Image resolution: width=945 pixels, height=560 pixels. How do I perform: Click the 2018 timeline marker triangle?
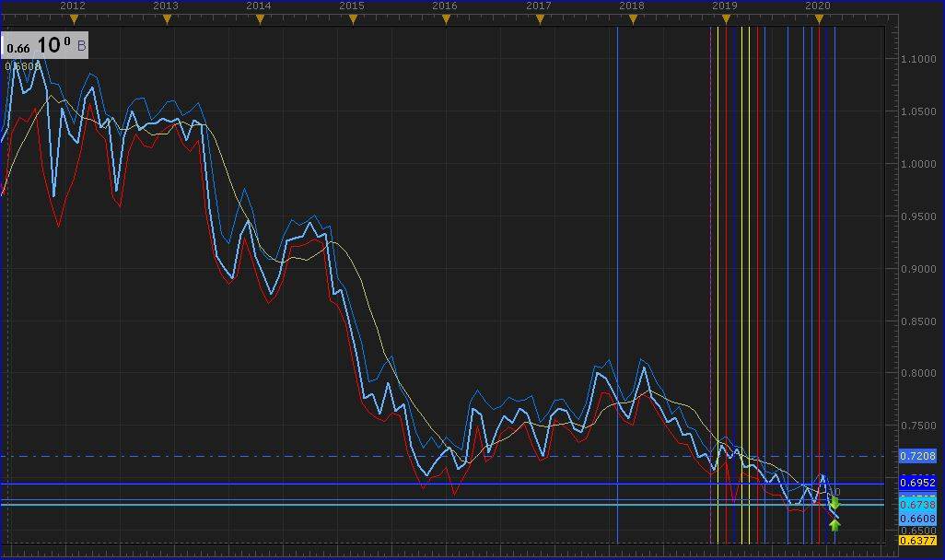coord(633,18)
